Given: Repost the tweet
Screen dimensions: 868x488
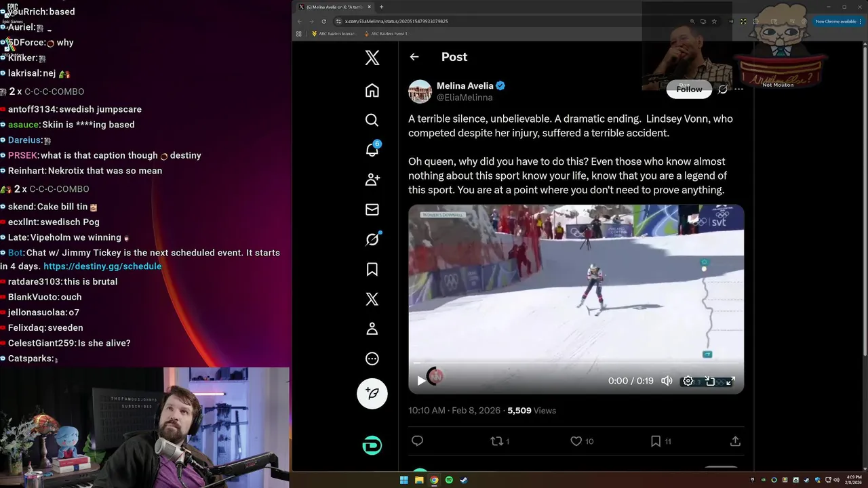Looking at the screenshot, I should click(500, 441).
